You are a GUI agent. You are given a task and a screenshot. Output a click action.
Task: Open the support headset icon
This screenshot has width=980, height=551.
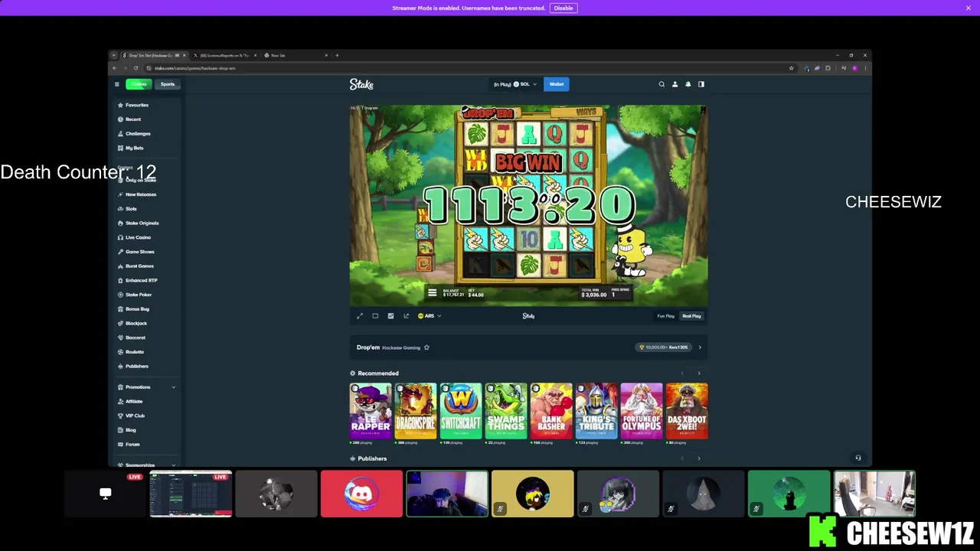(x=857, y=458)
